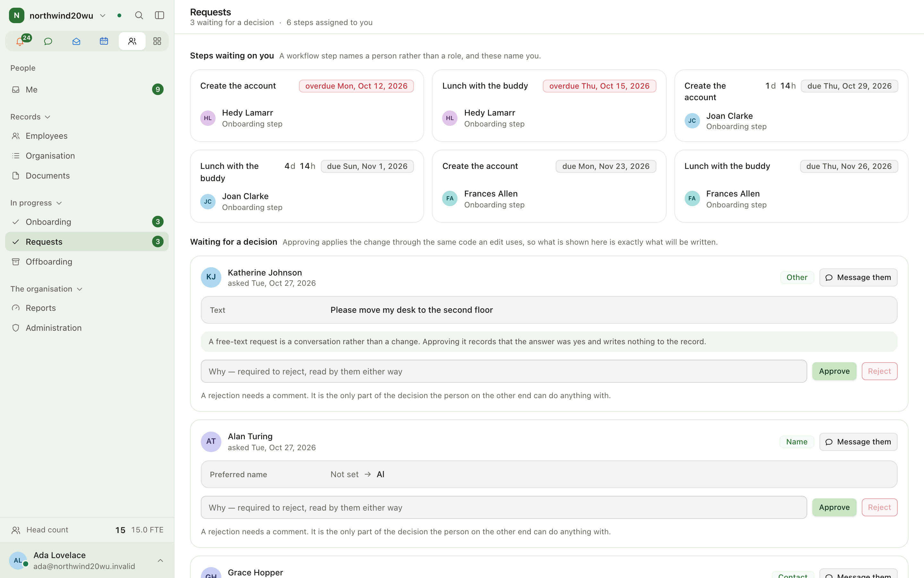Open the apps grid tab
The image size is (924, 578).
coord(157,41)
